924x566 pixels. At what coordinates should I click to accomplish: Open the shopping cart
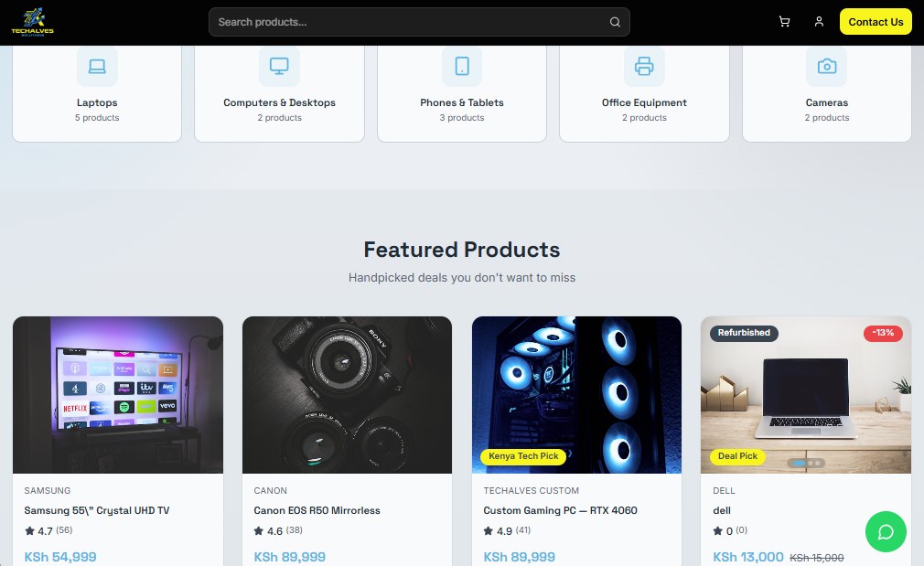pyautogui.click(x=784, y=22)
